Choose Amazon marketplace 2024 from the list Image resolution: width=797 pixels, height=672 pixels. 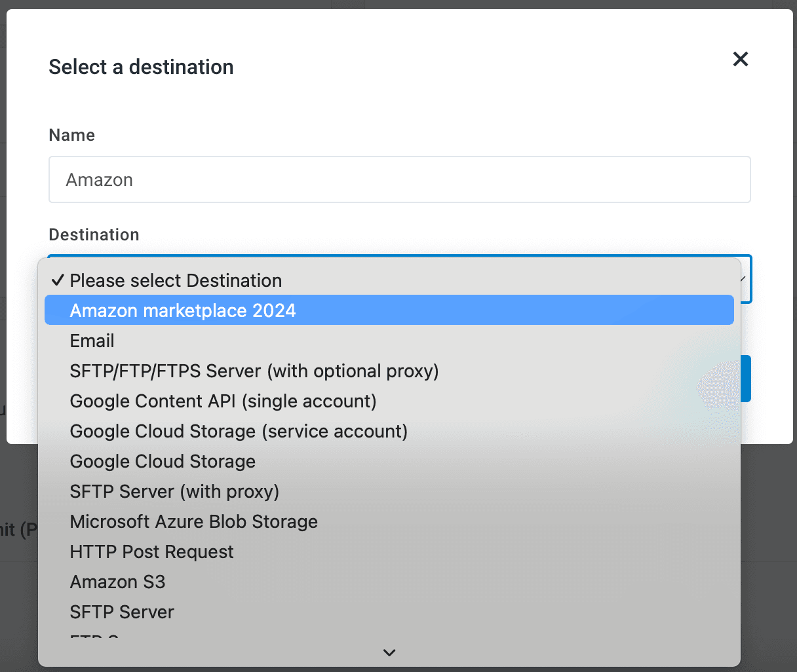[x=183, y=310]
